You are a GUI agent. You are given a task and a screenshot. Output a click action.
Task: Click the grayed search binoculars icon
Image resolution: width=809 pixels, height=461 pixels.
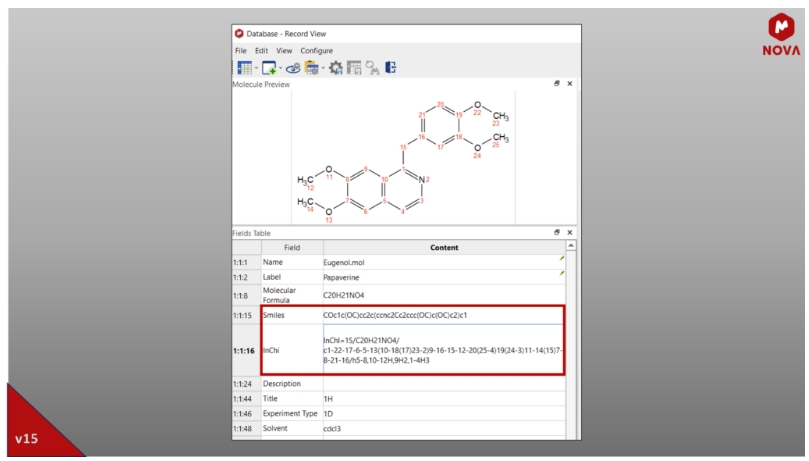pos(372,68)
